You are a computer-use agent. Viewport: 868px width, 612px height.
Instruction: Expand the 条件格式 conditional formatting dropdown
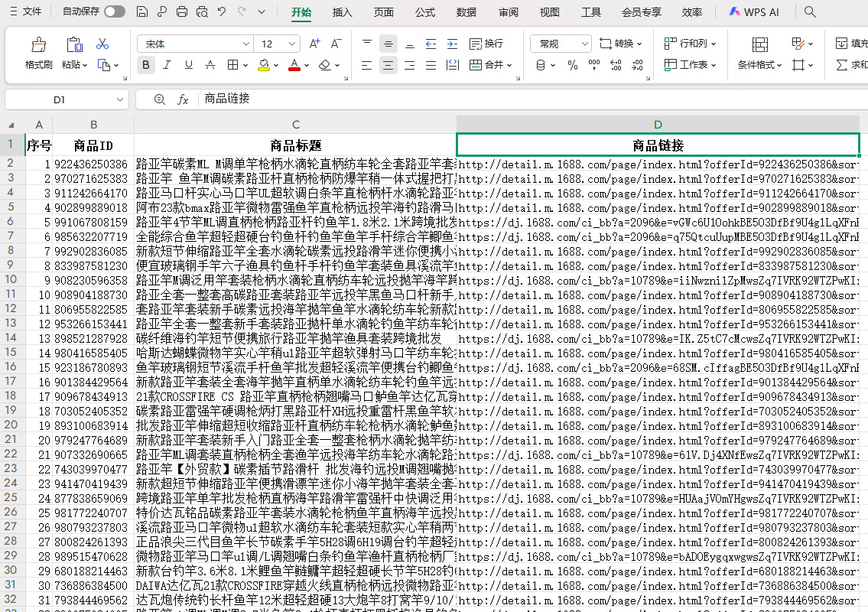click(779, 65)
